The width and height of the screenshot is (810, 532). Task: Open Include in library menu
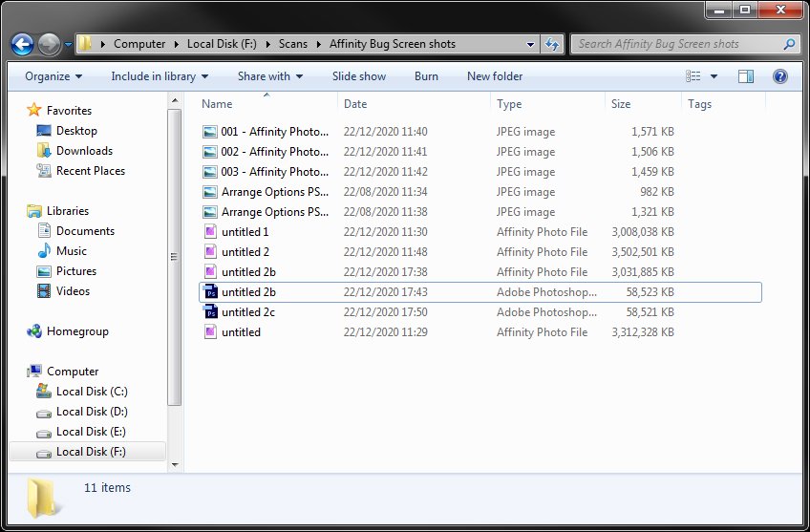click(x=160, y=76)
